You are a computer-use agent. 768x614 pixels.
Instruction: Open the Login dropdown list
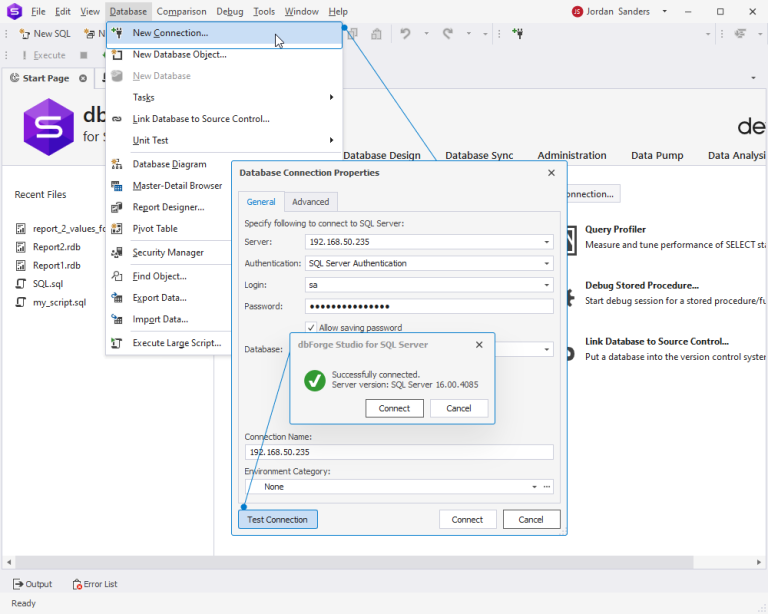[x=547, y=285]
